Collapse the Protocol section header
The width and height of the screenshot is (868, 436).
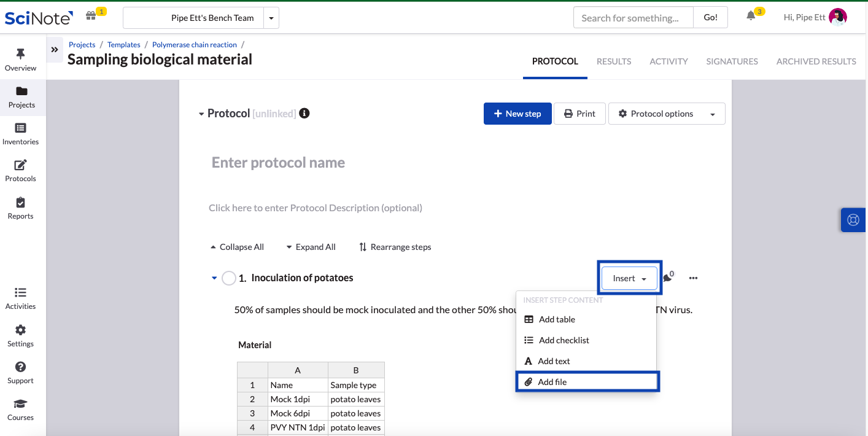(x=201, y=113)
